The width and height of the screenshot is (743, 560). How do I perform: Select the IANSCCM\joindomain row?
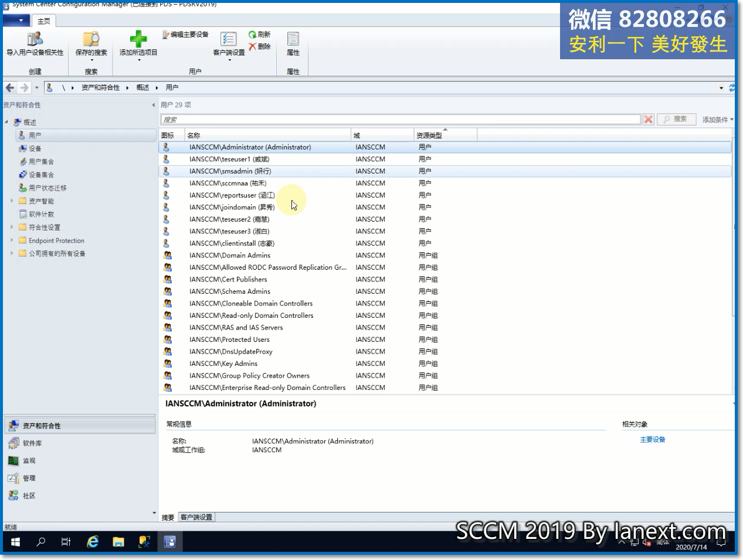tap(445, 207)
